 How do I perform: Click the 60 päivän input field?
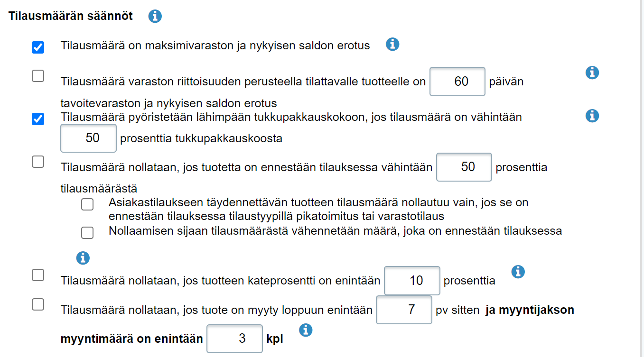point(457,82)
